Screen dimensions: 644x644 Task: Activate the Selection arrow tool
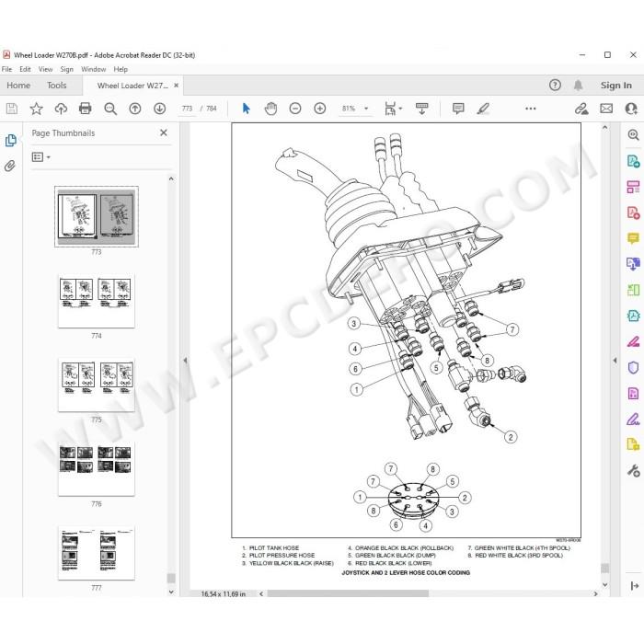(246, 109)
